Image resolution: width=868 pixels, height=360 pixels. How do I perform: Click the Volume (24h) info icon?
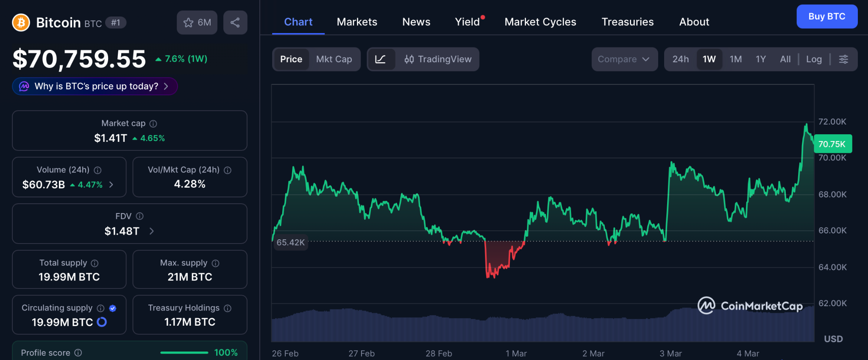(97, 170)
